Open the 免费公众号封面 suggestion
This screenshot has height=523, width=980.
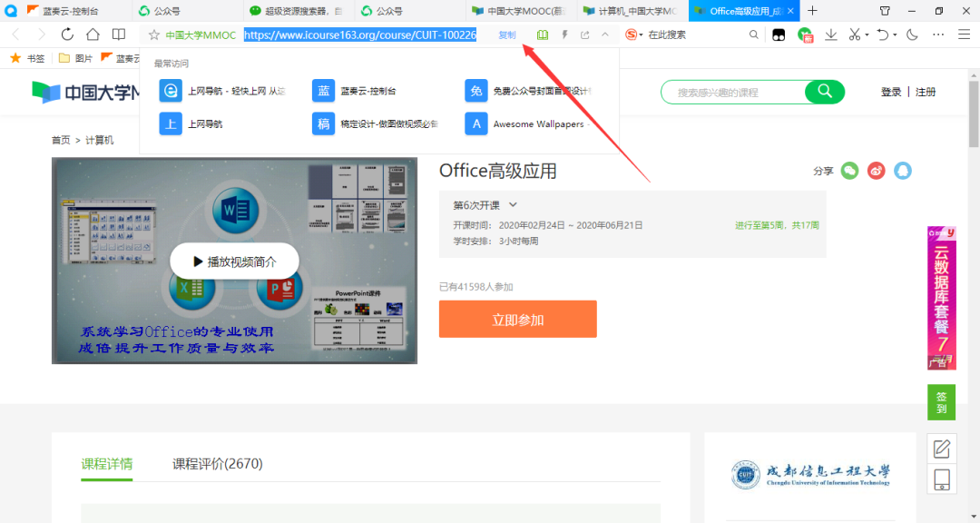point(529,91)
